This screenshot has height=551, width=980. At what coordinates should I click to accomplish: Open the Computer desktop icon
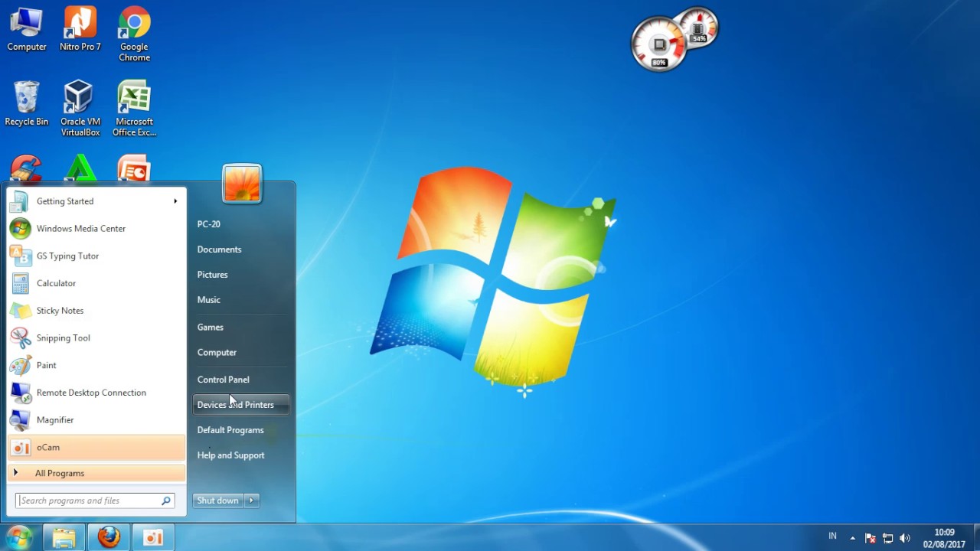(x=27, y=30)
